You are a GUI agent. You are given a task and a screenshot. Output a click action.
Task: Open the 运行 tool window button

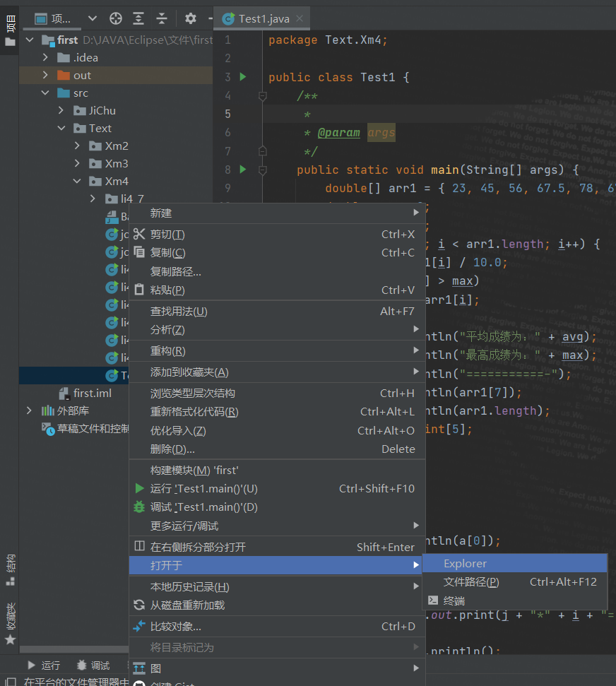click(x=44, y=665)
